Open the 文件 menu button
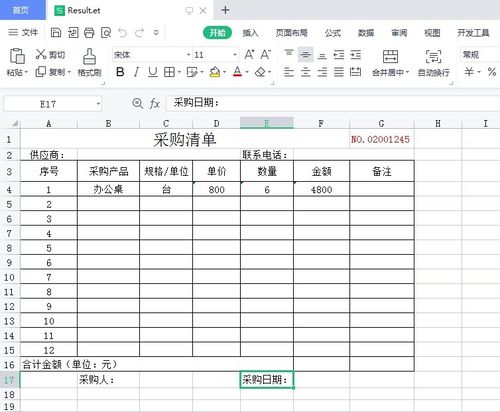 tap(23, 32)
